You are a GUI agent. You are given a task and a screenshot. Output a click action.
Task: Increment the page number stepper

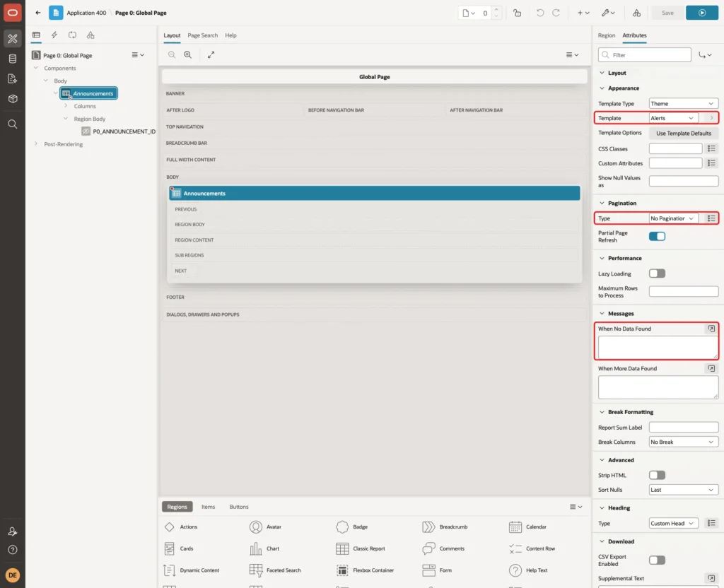496,10
